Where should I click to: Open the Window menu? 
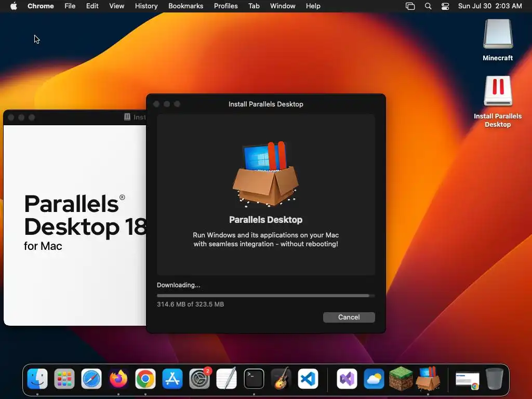pyautogui.click(x=283, y=6)
